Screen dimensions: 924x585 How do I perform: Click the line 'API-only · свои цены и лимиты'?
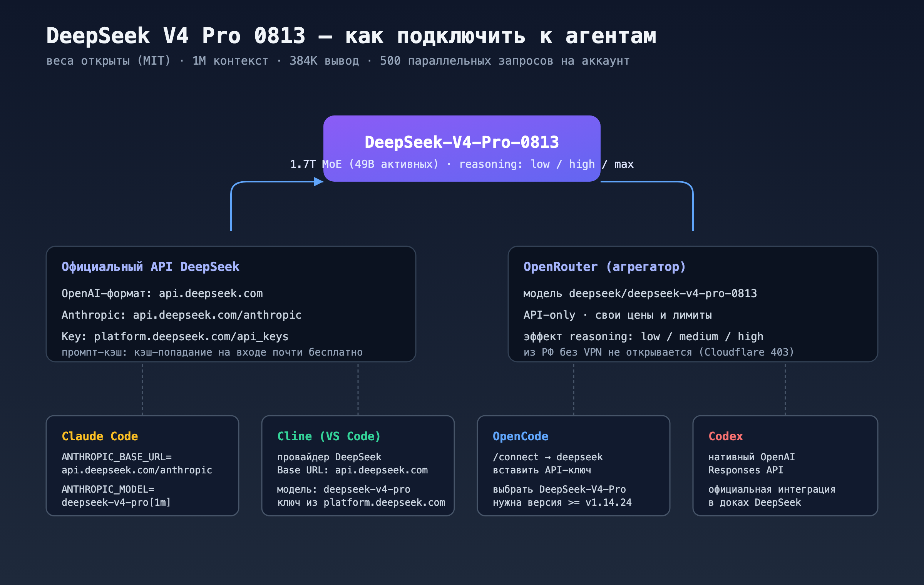[618, 315]
